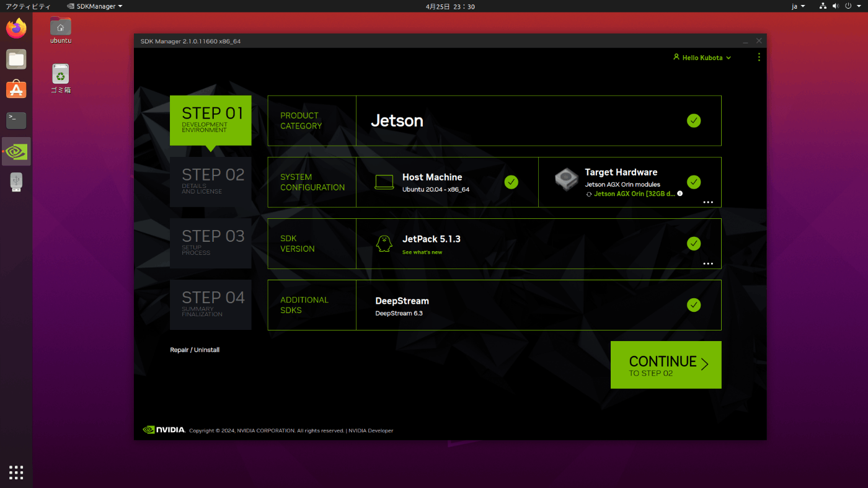Click the SDK VERSION label

point(298,243)
